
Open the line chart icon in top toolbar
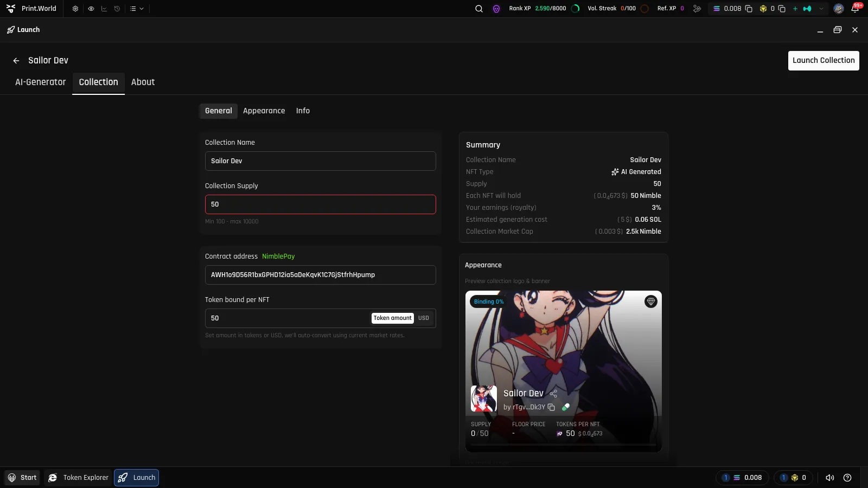(x=104, y=9)
